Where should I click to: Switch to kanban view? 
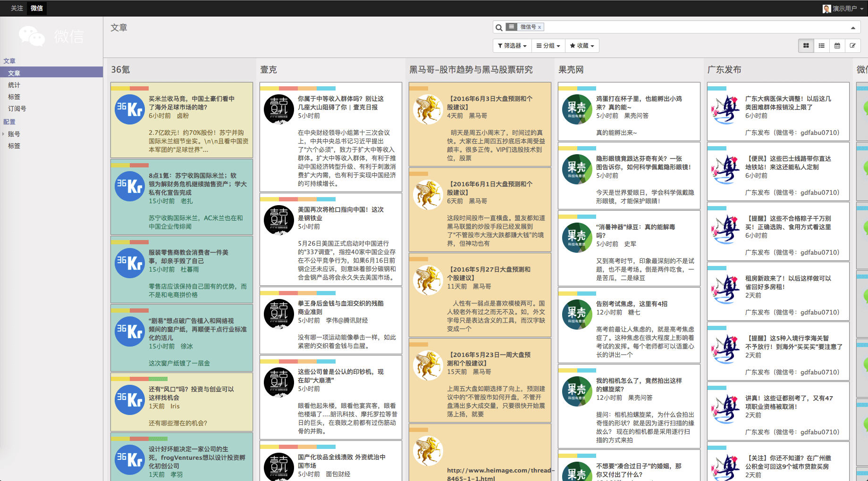click(806, 46)
